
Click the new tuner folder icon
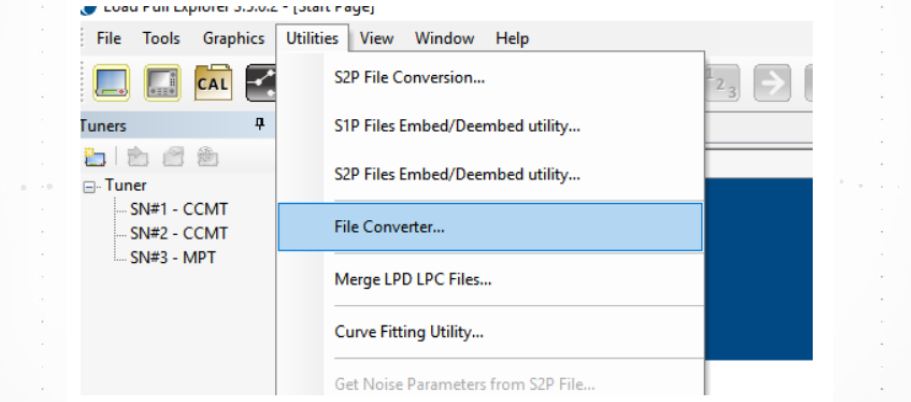94,157
